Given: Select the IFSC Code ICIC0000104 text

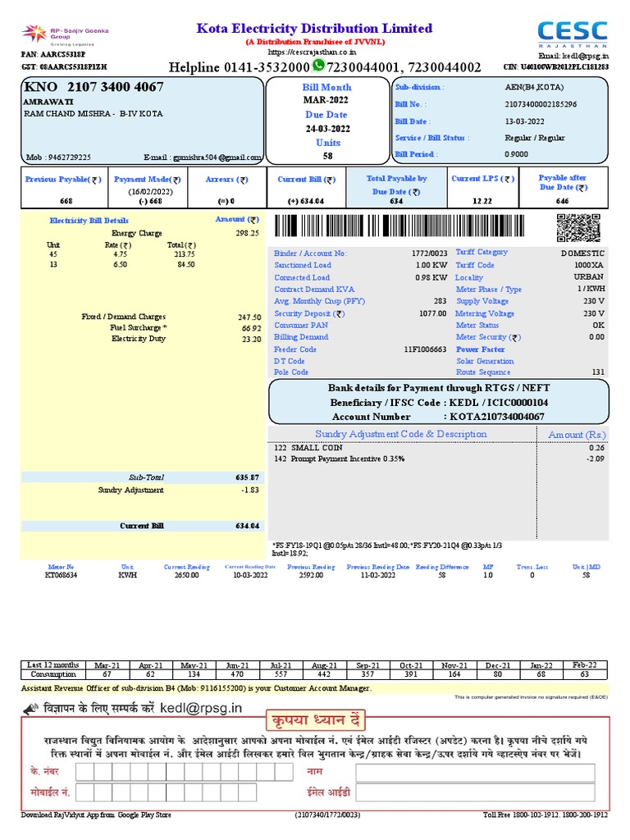Looking at the screenshot, I should (x=518, y=403).
